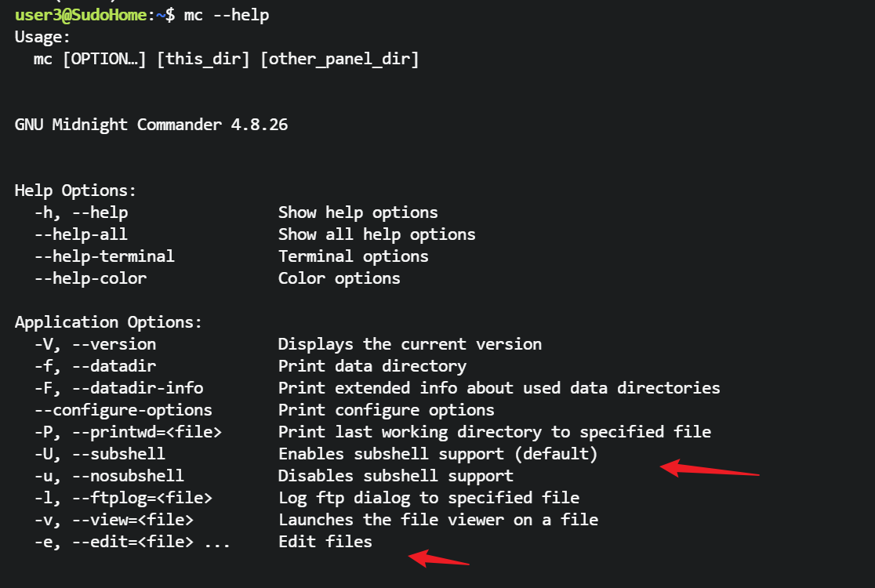Click the '-P, --printwd=<file>' option

point(128,432)
